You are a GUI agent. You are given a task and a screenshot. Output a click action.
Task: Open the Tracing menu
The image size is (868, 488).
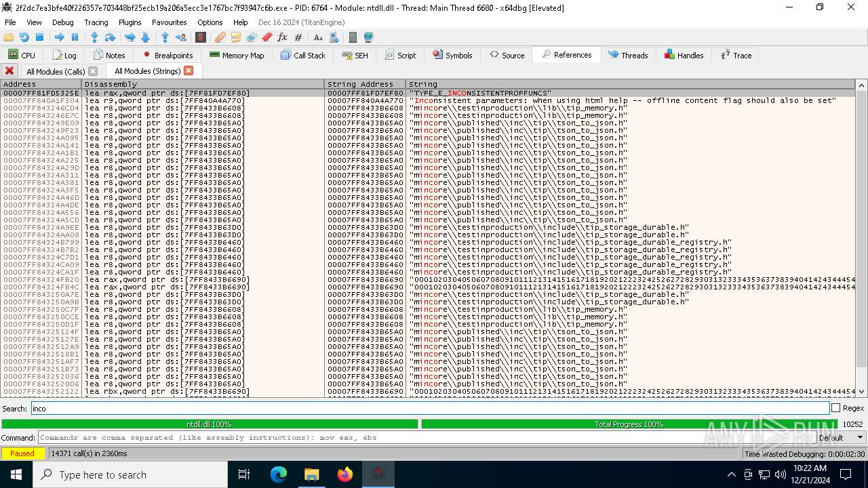(96, 22)
